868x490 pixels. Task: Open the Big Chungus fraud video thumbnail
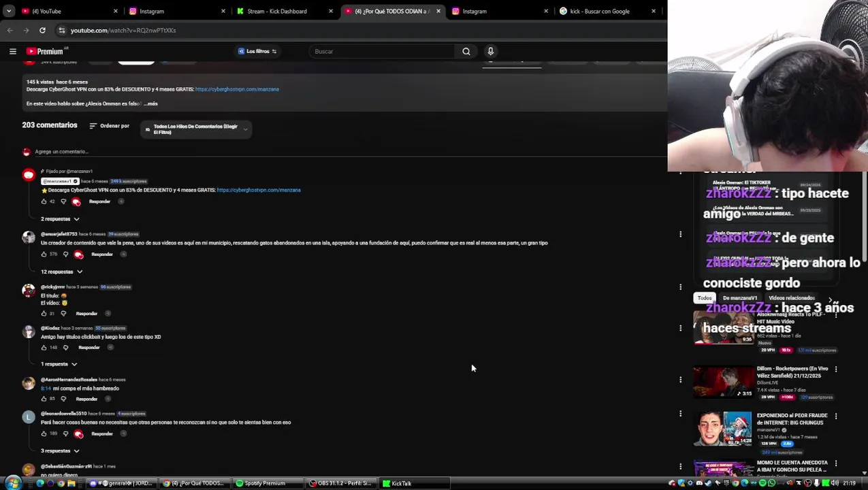coord(723,429)
